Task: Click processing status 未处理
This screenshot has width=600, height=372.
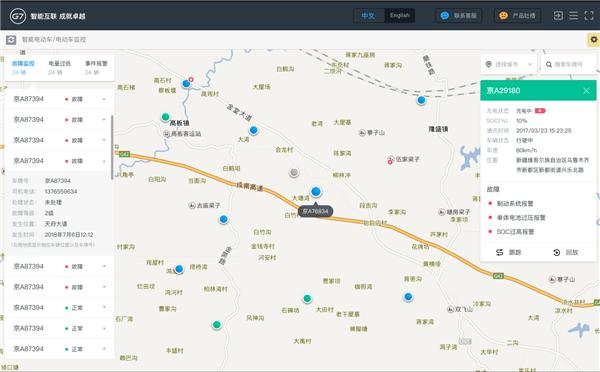Action: click(53, 202)
